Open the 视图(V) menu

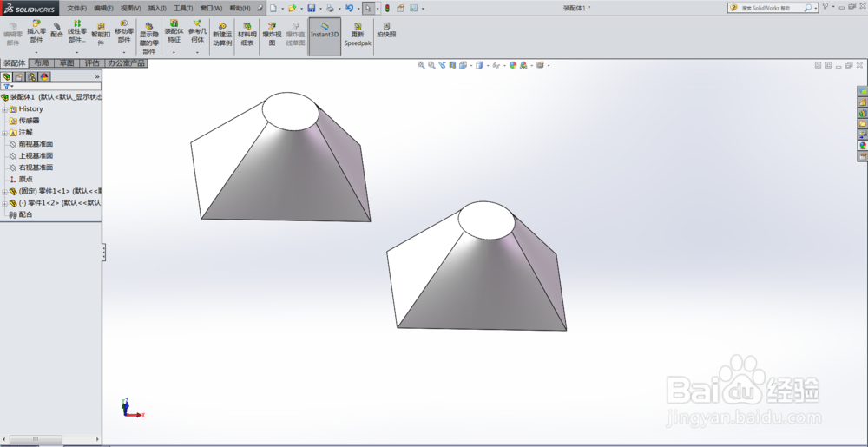(x=131, y=9)
